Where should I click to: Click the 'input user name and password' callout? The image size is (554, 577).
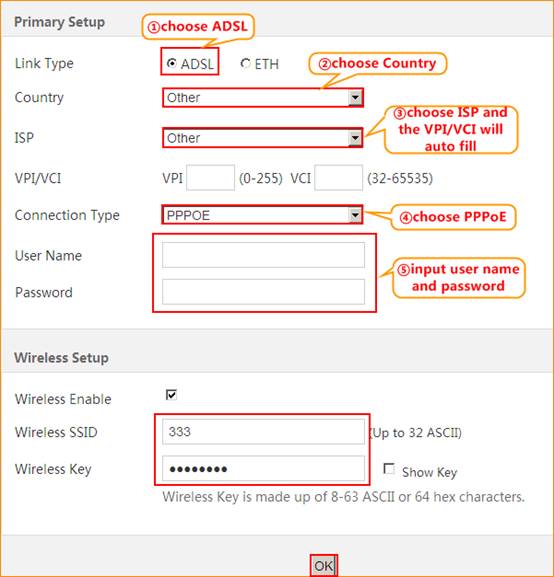459,278
